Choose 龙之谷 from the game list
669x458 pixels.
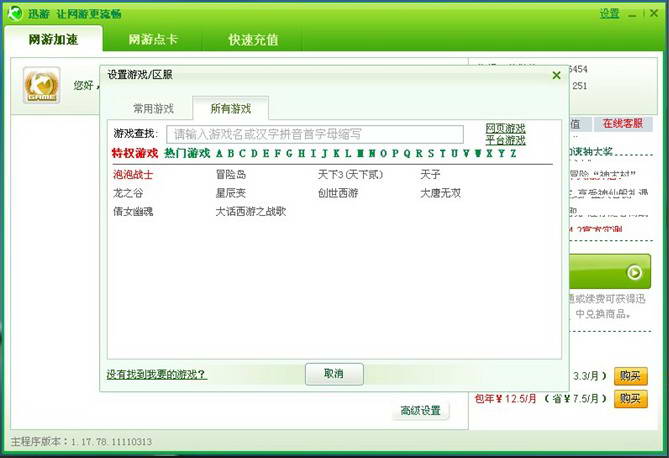coord(128,193)
